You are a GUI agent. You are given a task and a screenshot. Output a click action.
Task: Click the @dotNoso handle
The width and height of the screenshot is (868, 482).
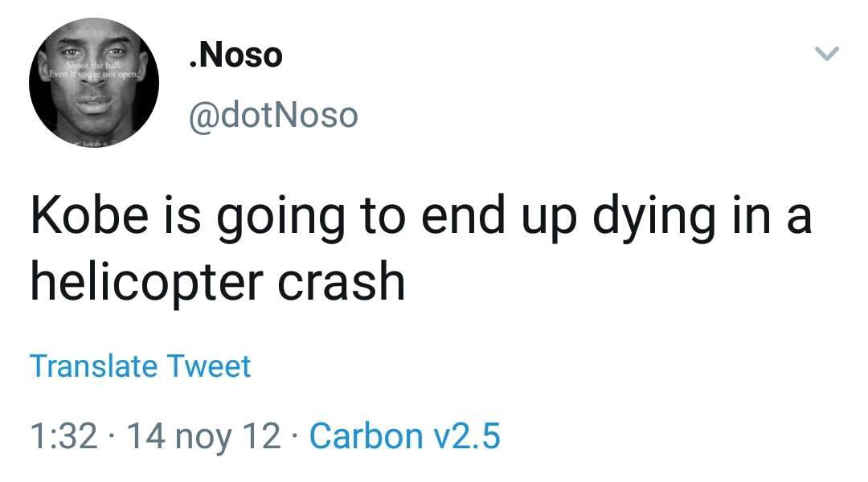(272, 116)
